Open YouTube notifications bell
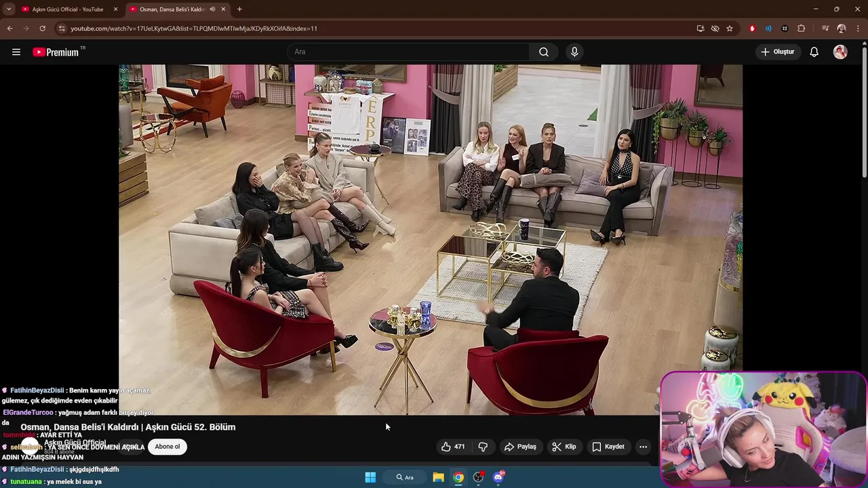868x488 pixels. (814, 52)
